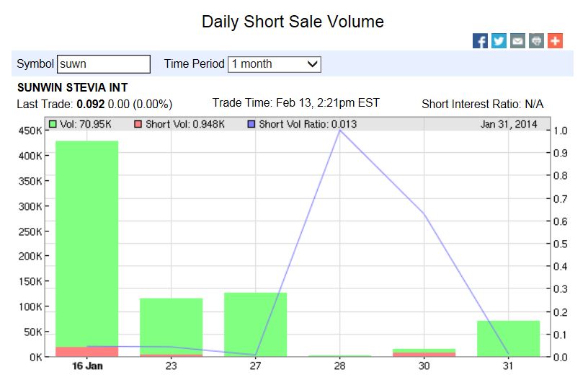The width and height of the screenshot is (588, 385).
Task: Click the blue Short Vol Ratio legend square
Action: [251, 124]
